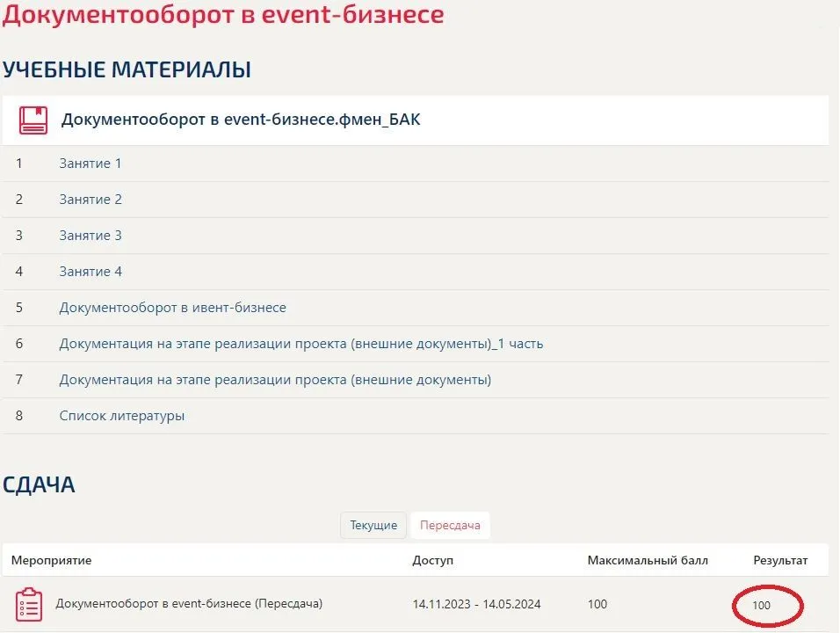Screen dimensions: 840x633
Task: Click the access dates 14.11.2023 - 14.05.2024
Action: coord(475,605)
